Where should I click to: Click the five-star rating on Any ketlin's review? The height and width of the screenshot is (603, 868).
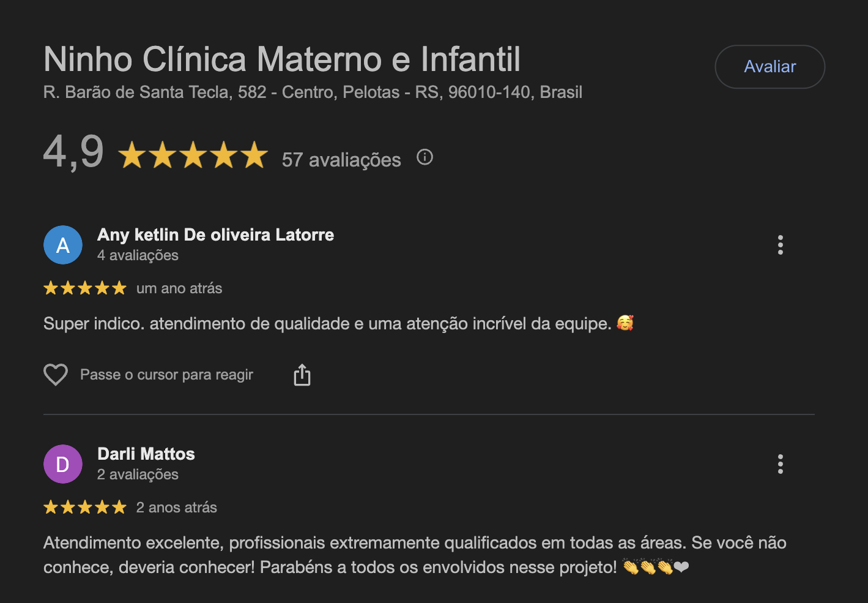point(85,288)
